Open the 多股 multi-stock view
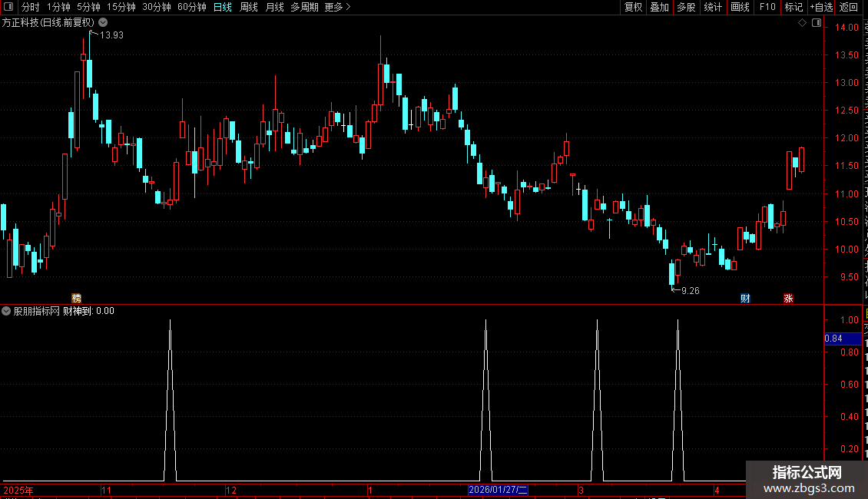Image resolution: width=868 pixels, height=499 pixels. point(686,7)
